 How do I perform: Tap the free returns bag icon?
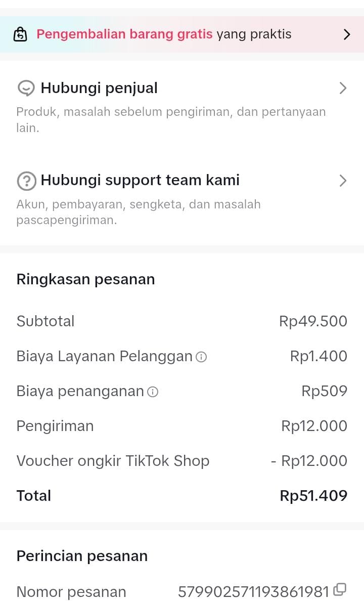coord(20,34)
